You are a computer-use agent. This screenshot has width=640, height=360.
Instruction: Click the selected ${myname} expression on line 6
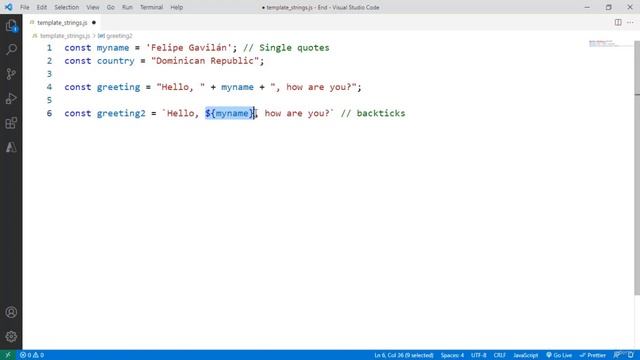tap(229, 113)
